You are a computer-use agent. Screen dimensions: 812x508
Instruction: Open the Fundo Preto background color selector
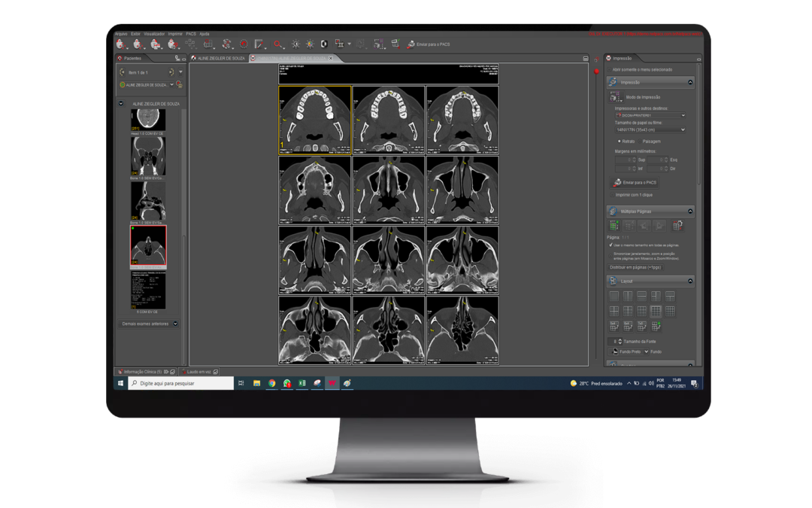(x=628, y=351)
